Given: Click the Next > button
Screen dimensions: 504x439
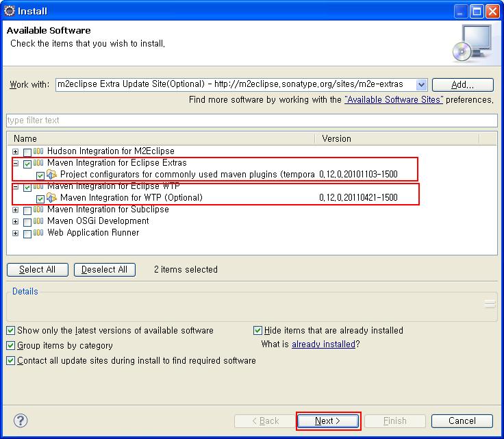Looking at the screenshot, I should [327, 421].
